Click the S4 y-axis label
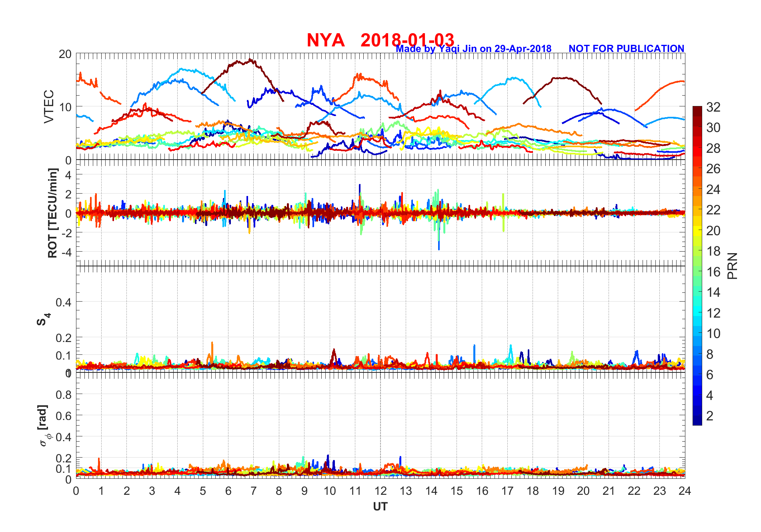Viewport: 761px width, 532px height. pos(44,320)
